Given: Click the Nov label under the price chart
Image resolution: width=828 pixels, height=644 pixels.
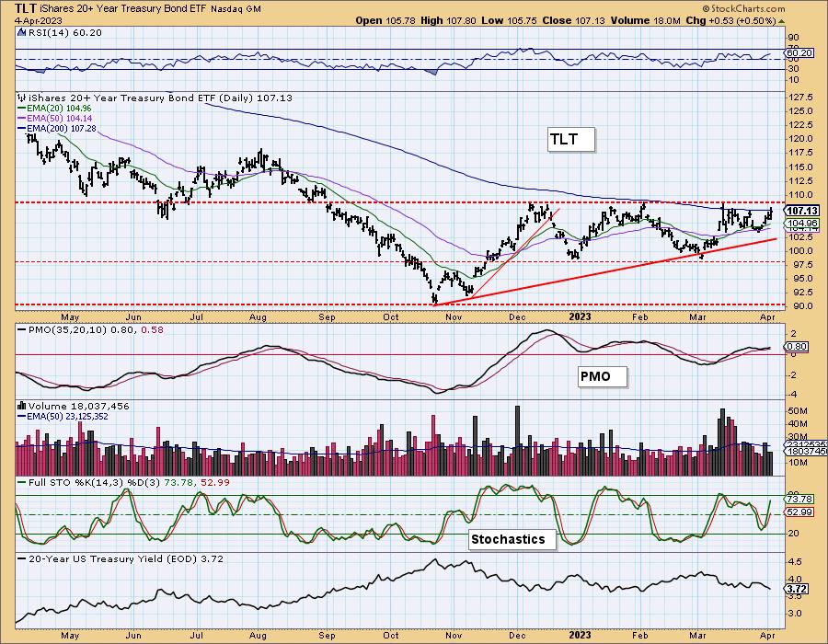Looking at the screenshot, I should (454, 317).
